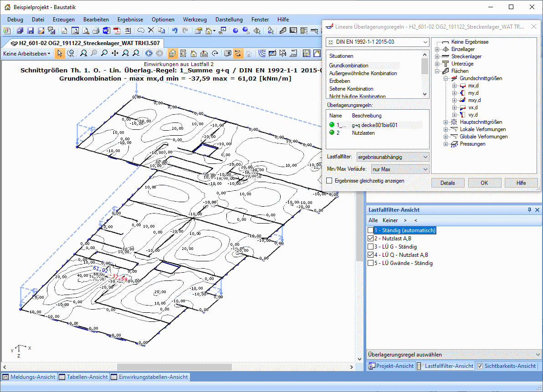Select the 'Pressungen' tree item

click(472, 144)
